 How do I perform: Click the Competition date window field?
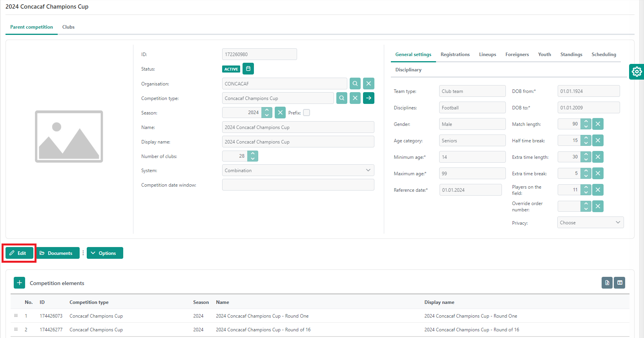298,185
